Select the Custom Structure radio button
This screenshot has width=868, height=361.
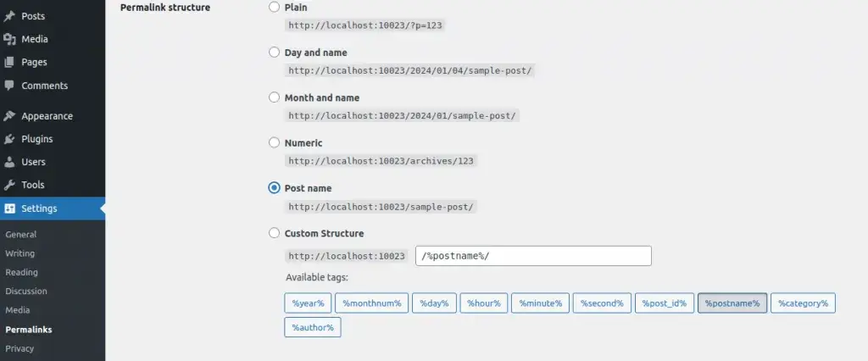(x=274, y=233)
